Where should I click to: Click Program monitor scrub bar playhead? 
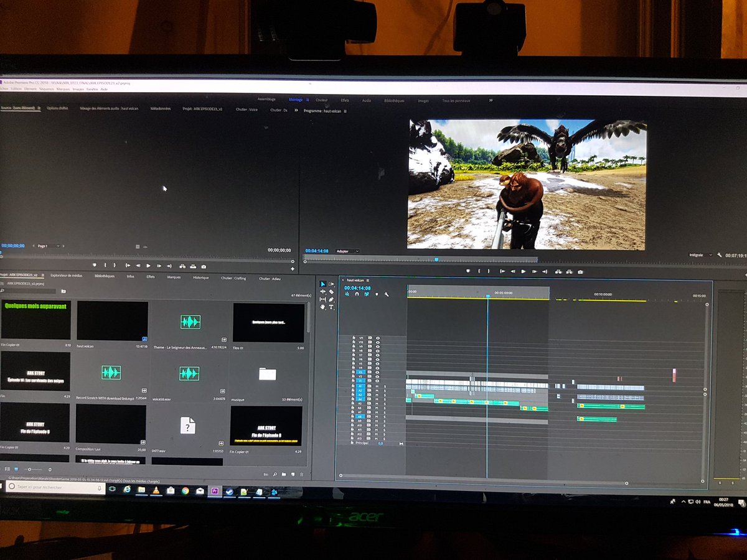coord(436,259)
